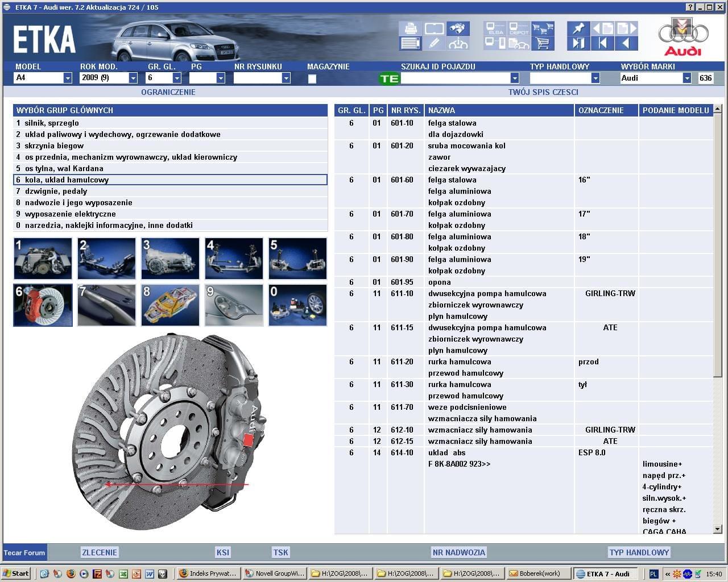
Task: Click ZLECENIE in the bottom bar
Action: (100, 552)
